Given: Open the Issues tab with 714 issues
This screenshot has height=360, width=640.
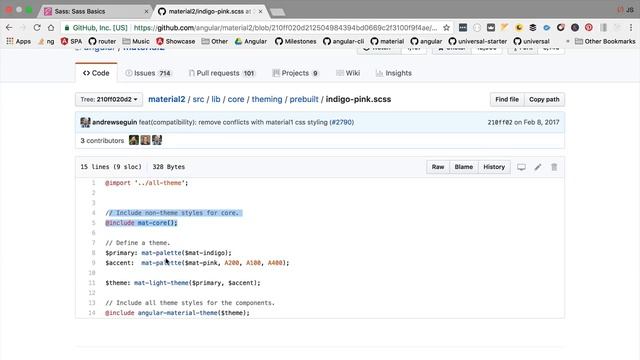Looking at the screenshot, I should coord(148,73).
